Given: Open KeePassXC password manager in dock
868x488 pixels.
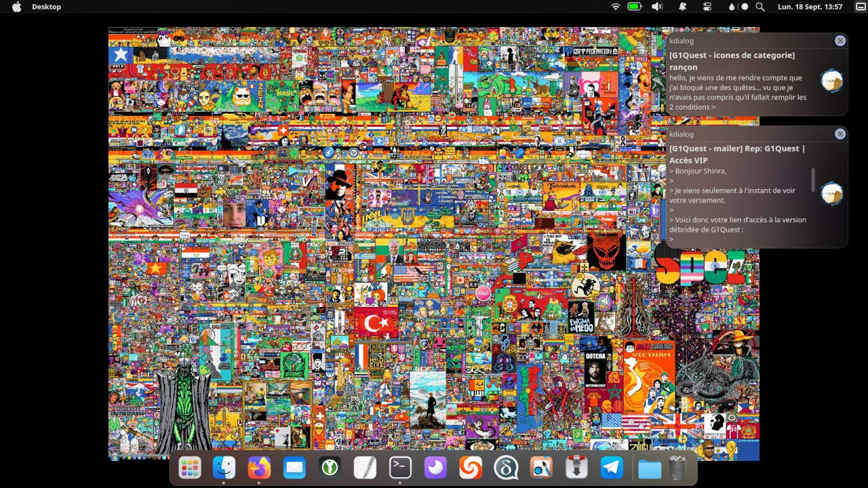Looking at the screenshot, I should (330, 468).
